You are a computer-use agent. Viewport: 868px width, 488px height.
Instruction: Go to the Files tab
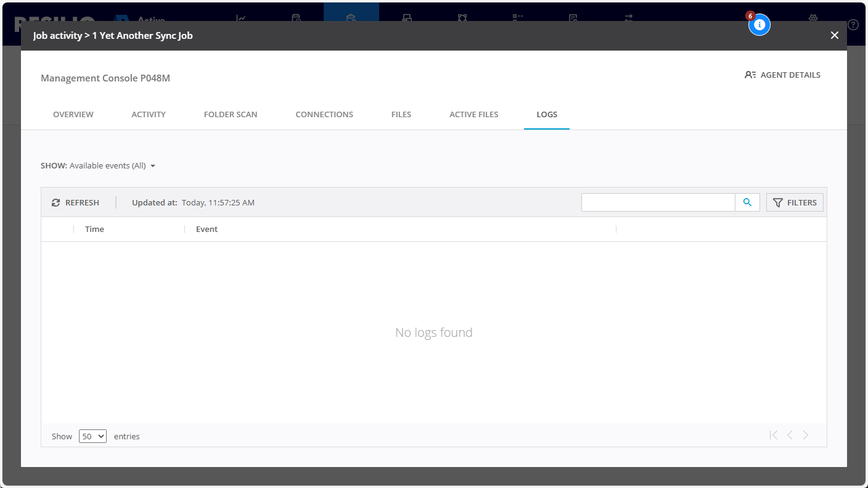[401, 114]
